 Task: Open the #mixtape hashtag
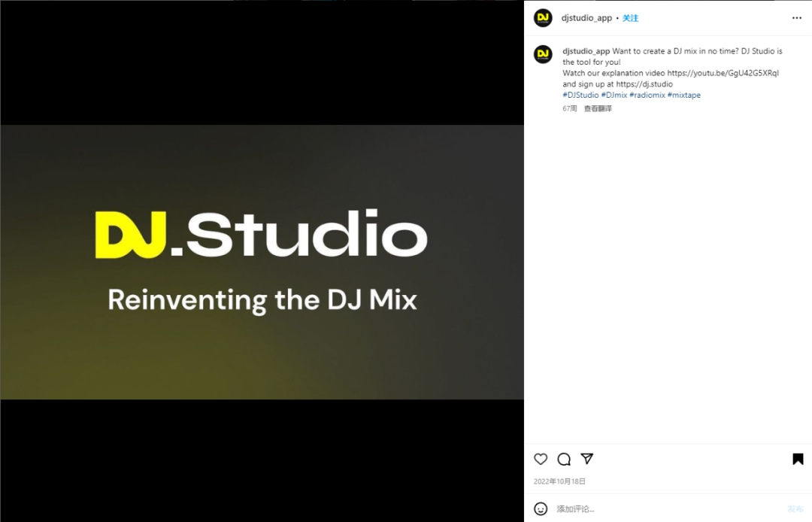point(684,96)
